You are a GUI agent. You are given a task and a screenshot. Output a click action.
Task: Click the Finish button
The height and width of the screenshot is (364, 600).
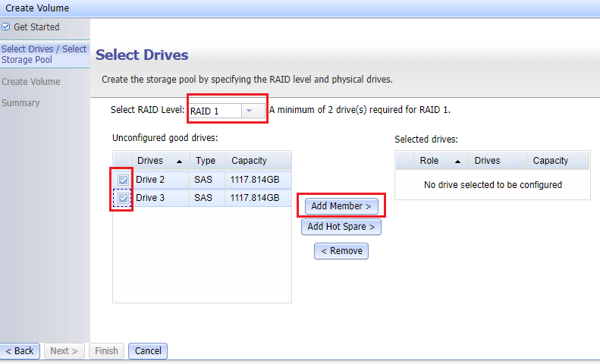click(x=106, y=351)
